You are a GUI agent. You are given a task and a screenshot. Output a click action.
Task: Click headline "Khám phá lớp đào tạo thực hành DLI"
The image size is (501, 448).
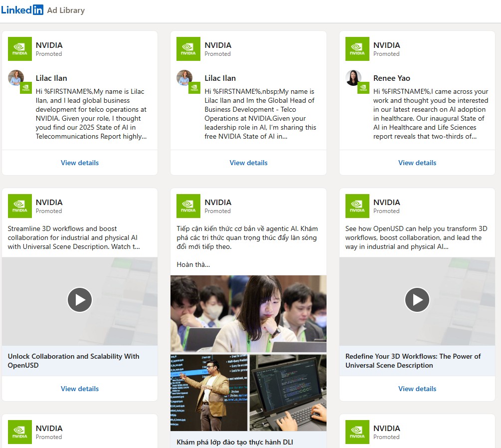point(235,442)
